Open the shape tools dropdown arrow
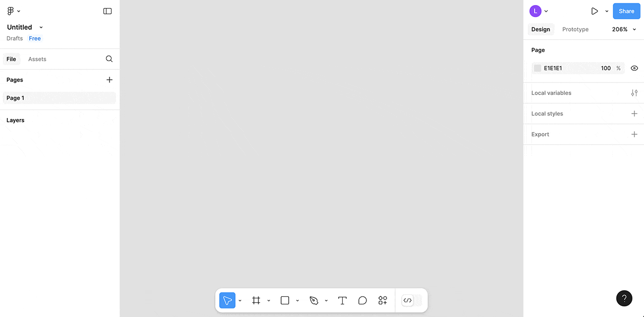Viewport: 644px width, 317px height. point(297,301)
